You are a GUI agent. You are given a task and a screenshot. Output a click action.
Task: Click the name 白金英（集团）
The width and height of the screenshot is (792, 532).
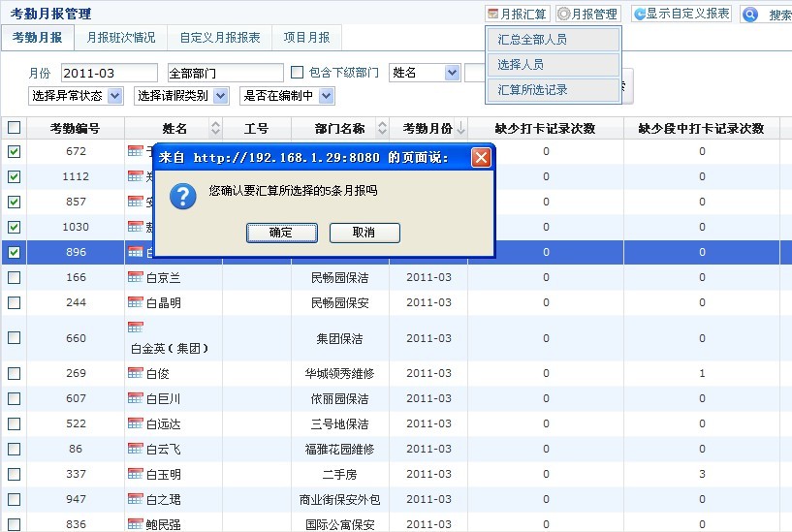170,349
